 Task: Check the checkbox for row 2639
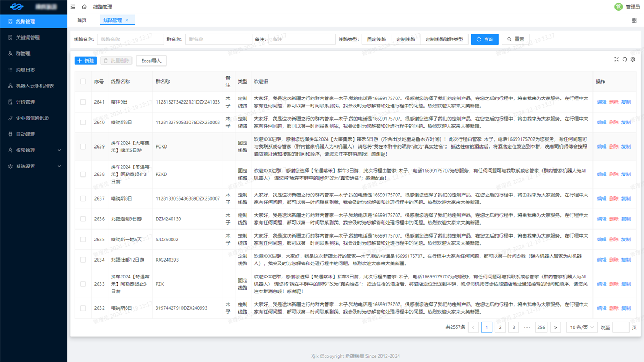pos(83,146)
